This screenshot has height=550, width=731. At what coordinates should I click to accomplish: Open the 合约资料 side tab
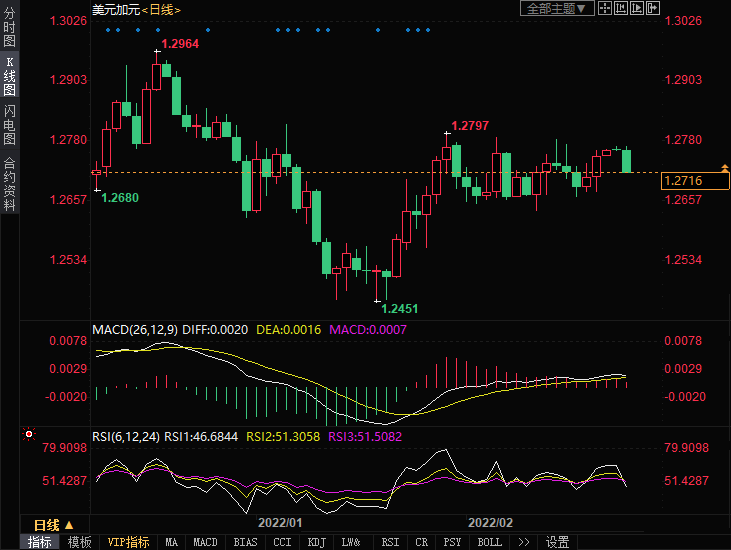[9, 183]
